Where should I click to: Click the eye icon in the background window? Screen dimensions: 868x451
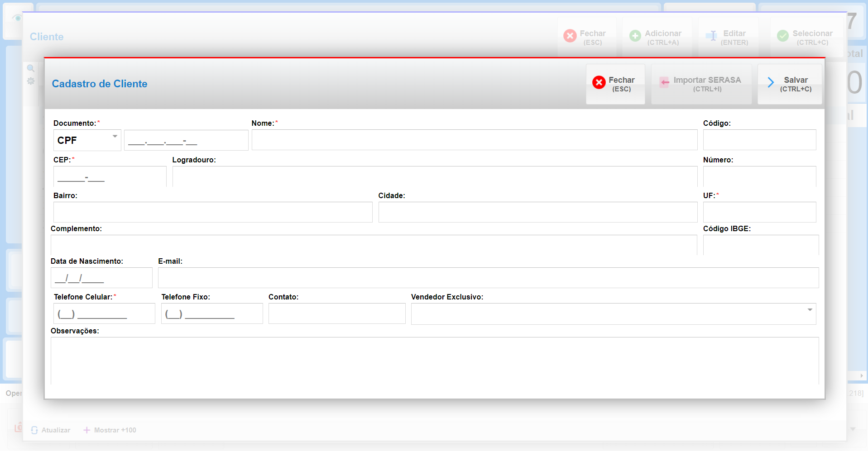[x=17, y=18]
